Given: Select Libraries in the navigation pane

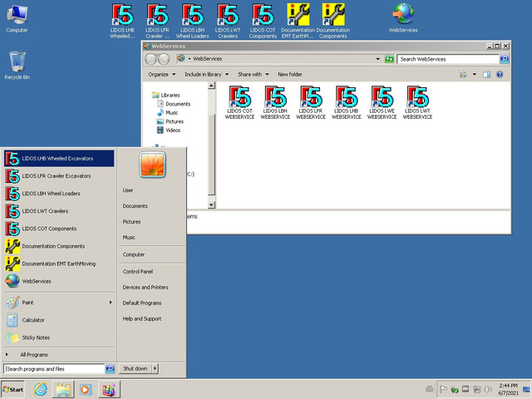Looking at the screenshot, I should (170, 96).
